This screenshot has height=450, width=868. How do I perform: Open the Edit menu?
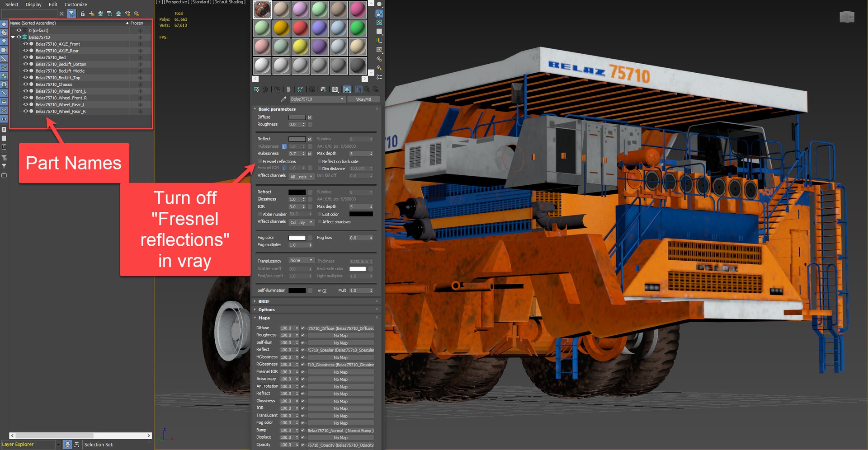(53, 5)
